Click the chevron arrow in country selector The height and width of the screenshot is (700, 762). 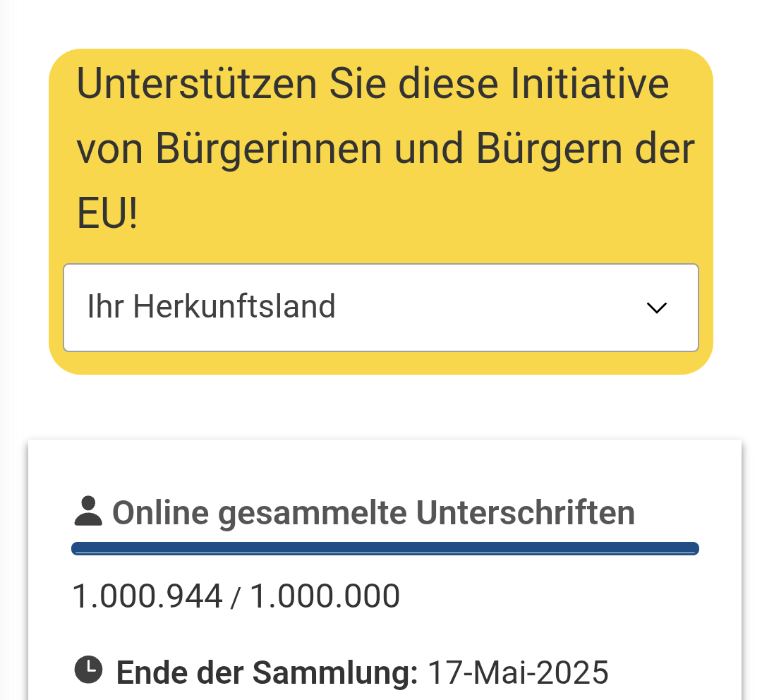coord(657,308)
